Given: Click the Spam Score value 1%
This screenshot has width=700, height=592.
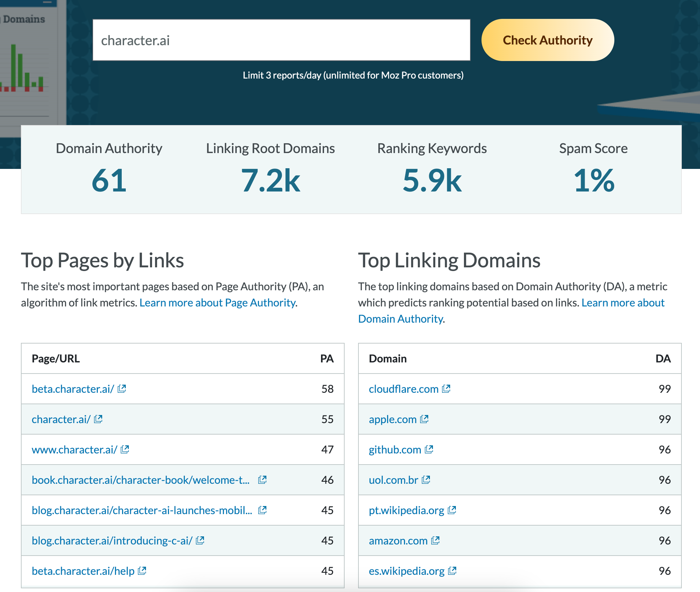Looking at the screenshot, I should [594, 181].
